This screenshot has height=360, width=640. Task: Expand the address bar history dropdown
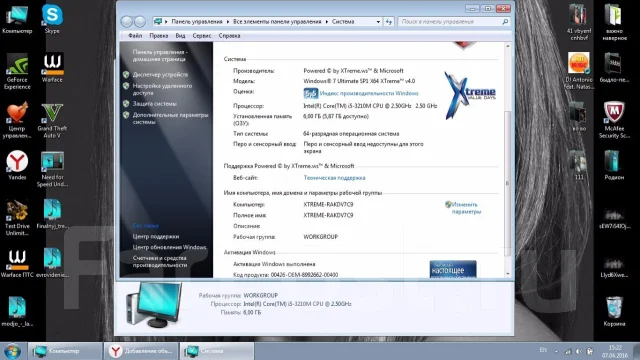(x=378, y=22)
